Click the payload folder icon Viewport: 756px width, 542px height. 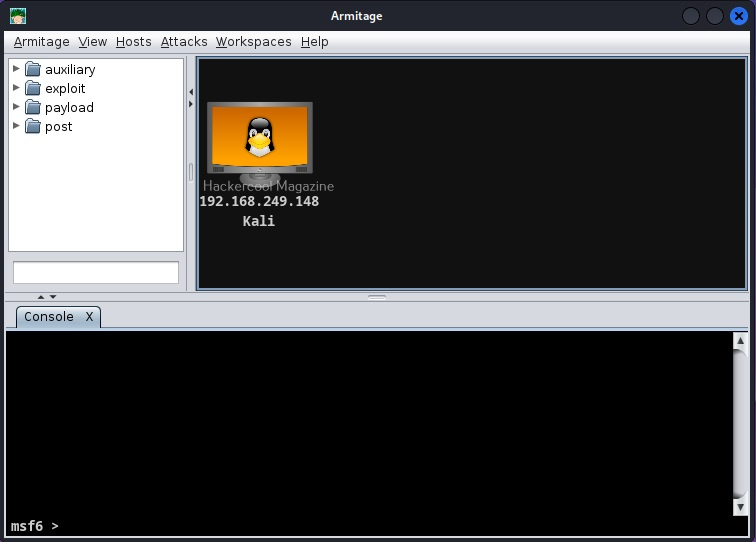pos(33,107)
